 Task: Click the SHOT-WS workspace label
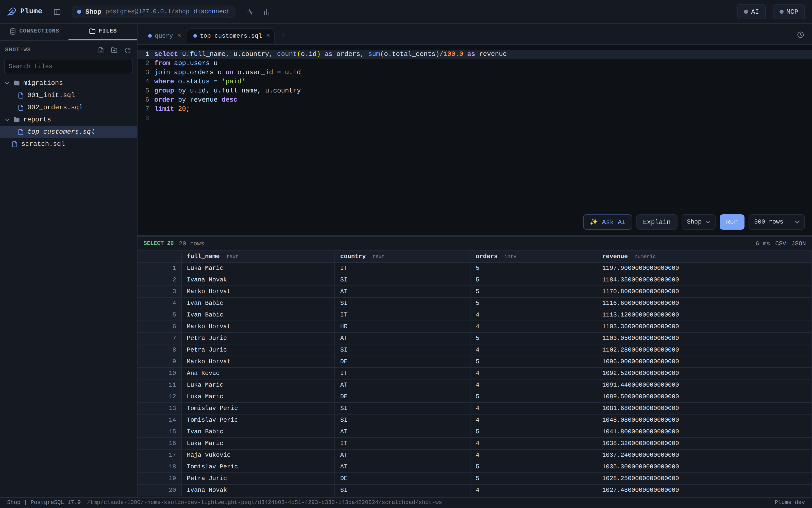[x=18, y=50]
